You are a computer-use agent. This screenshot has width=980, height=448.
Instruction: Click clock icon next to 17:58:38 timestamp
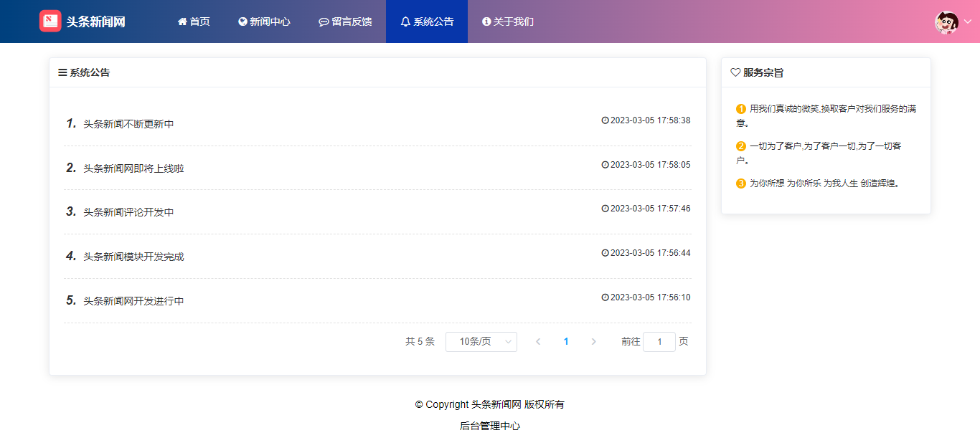pos(605,120)
